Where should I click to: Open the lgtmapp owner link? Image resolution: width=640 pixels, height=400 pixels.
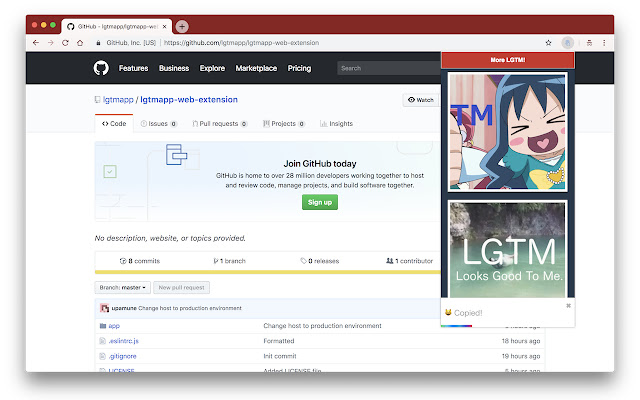pos(118,100)
